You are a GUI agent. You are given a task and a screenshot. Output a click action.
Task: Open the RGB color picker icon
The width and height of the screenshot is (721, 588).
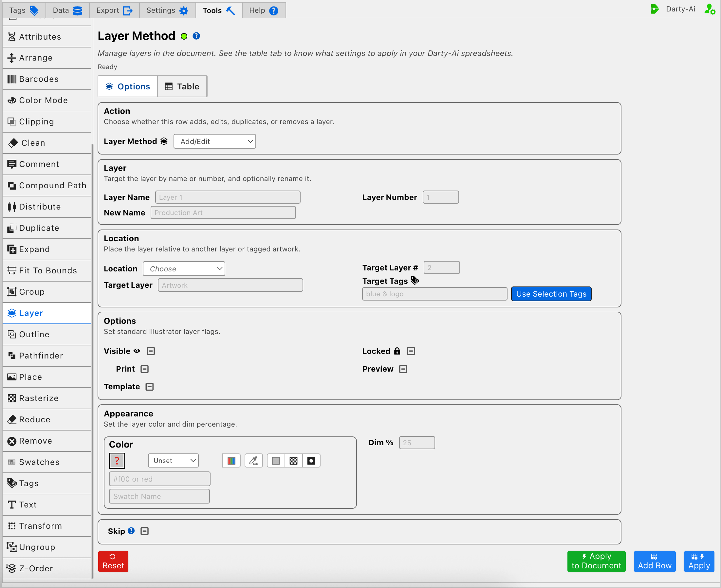231,461
